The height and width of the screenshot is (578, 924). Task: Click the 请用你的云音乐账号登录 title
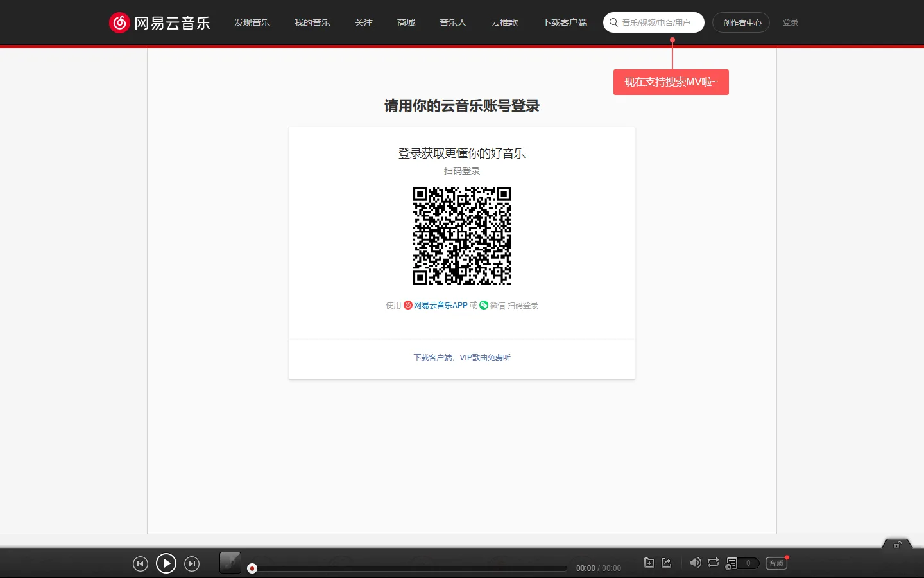[462, 106]
